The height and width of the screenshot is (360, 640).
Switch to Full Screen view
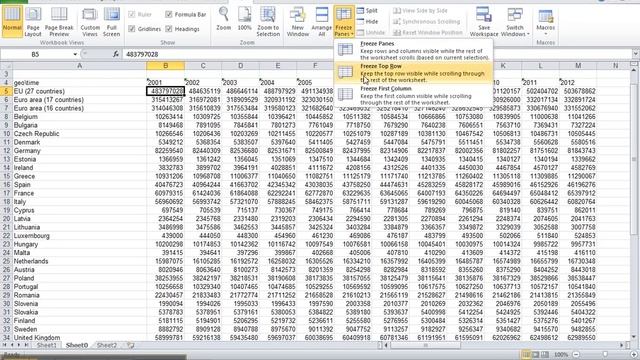[111, 22]
